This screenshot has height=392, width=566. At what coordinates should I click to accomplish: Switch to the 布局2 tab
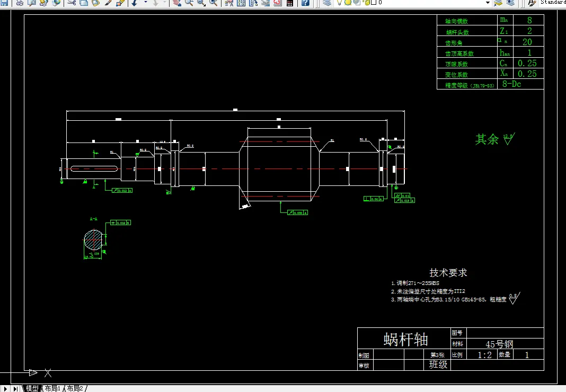coord(75,388)
